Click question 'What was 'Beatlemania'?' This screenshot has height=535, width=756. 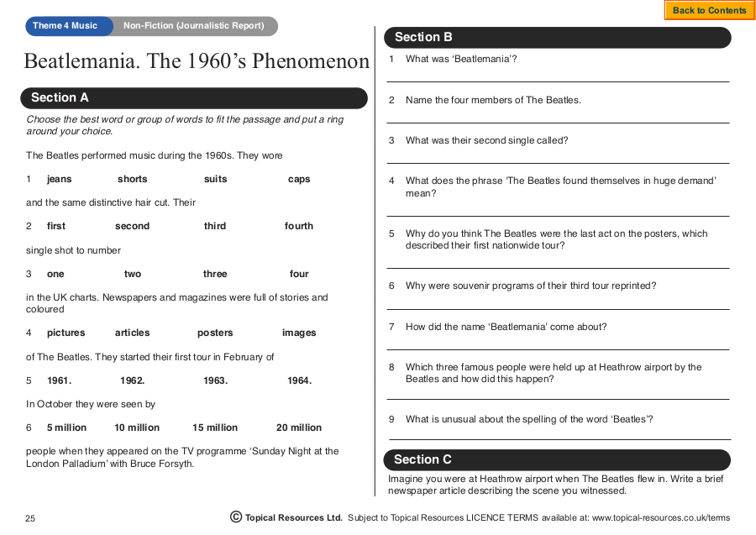(x=461, y=59)
